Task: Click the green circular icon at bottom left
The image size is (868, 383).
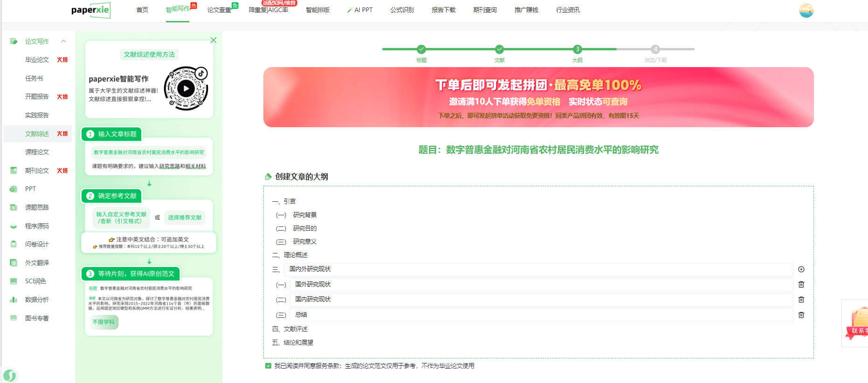Action: tap(9, 375)
